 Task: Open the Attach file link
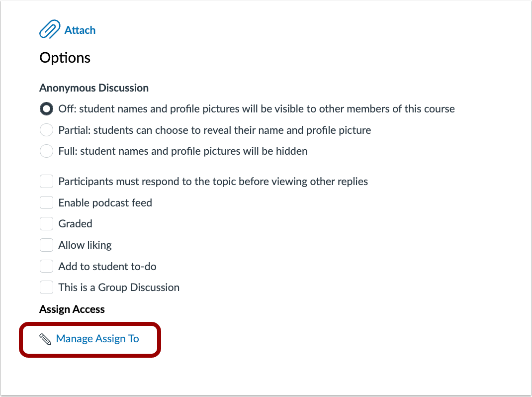[x=78, y=30]
